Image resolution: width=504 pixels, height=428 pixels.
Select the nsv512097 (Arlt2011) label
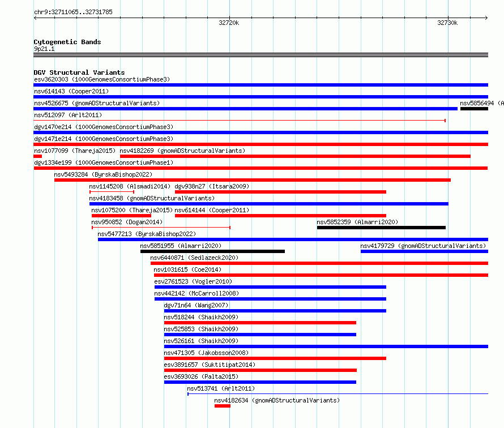pyautogui.click(x=68, y=115)
